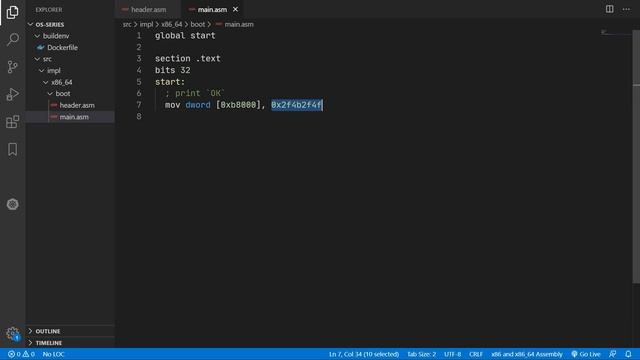The height and width of the screenshot is (360, 640).
Task: Click the x86_64 breadcrumb
Action: coord(171,24)
